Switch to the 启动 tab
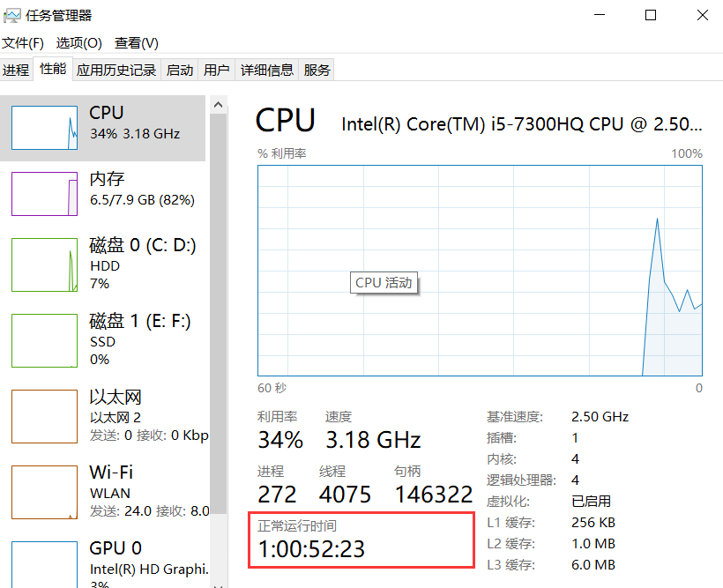Screen dimensions: 723x588 [x=180, y=71]
